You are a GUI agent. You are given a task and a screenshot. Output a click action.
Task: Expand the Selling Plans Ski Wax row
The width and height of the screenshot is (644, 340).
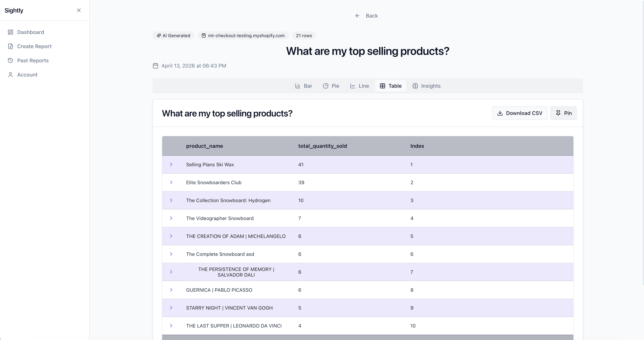click(171, 165)
